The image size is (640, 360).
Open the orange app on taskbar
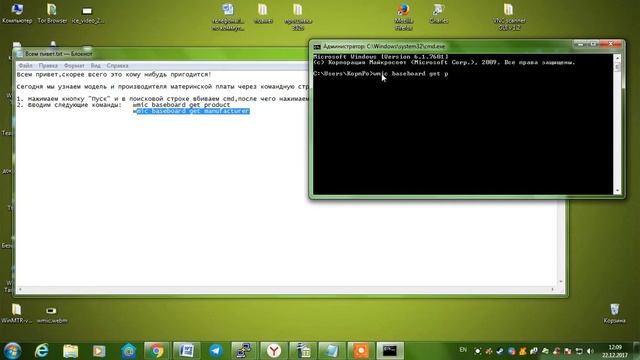pyautogui.click(x=361, y=350)
